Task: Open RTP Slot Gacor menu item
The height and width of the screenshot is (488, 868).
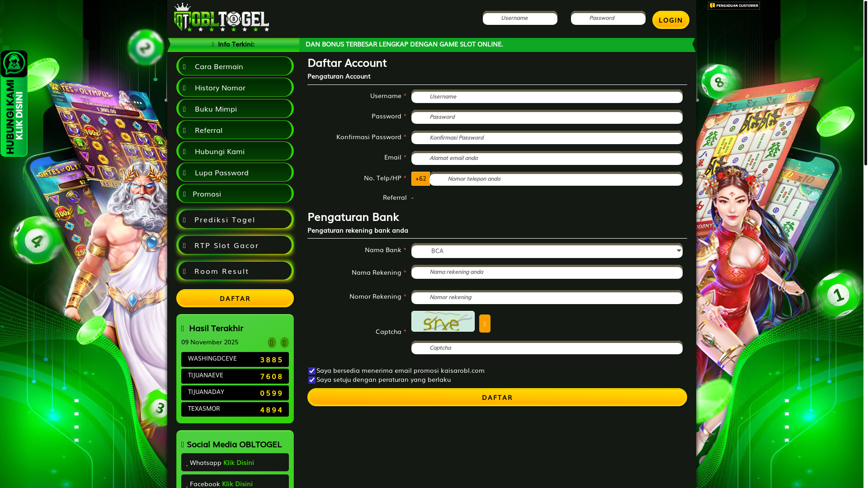Action: click(x=235, y=245)
